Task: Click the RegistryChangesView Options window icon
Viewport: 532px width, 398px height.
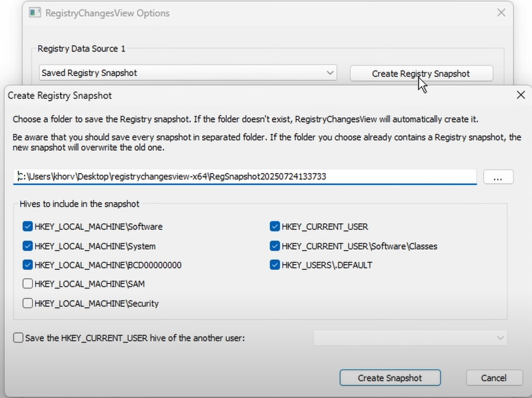Action: (35, 13)
